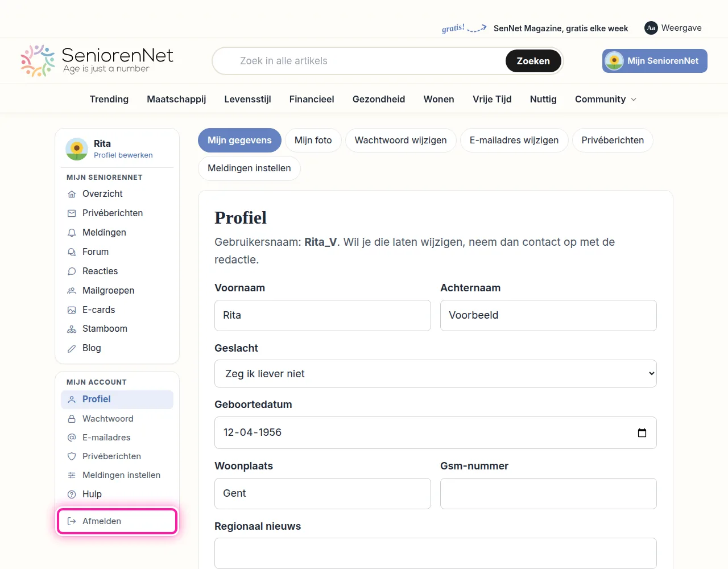Expand the Community menu chevron
Viewport: 728px width, 569px height.
pos(634,100)
